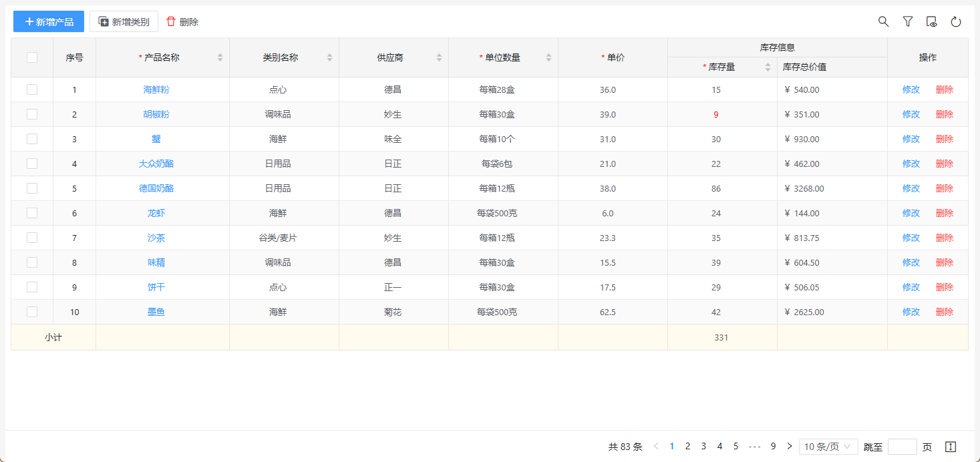
Task: Open the 10 条/页 page size dropdown
Action: click(828, 447)
